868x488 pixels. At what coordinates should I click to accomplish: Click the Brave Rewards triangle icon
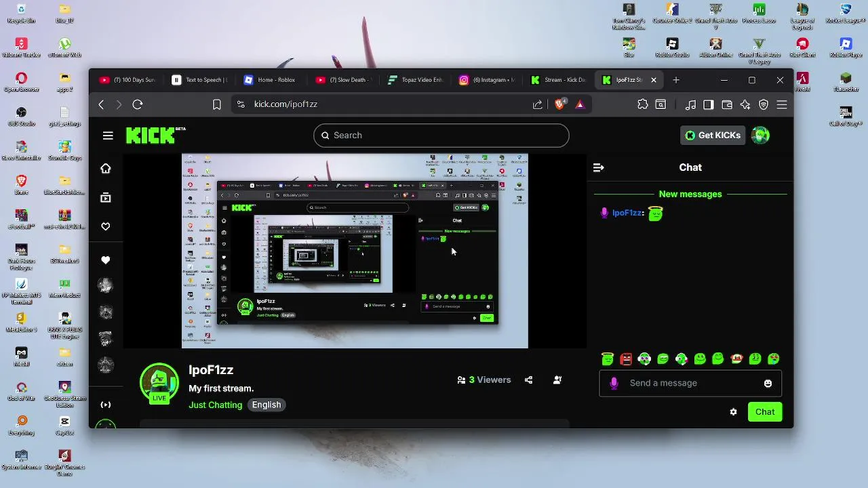coord(580,104)
